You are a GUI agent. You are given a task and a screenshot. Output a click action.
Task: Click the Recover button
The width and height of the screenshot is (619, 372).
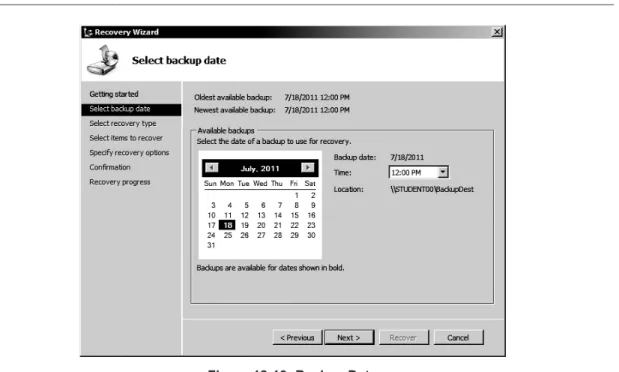403,338
